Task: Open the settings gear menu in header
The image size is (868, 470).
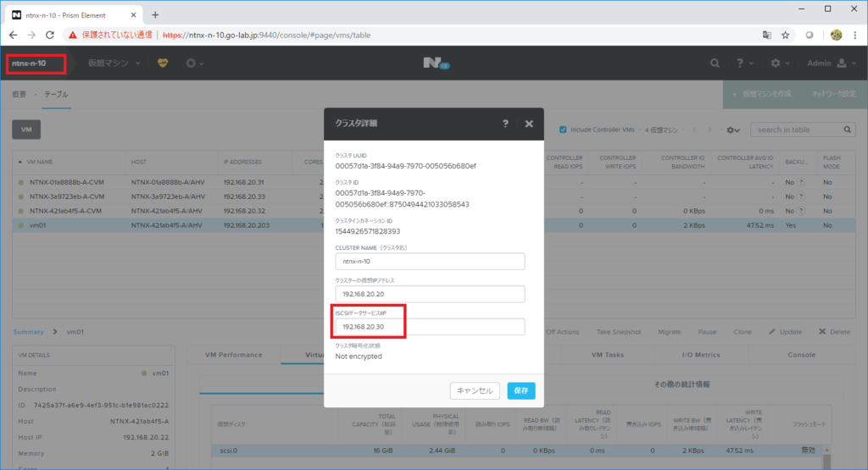Action: tap(780, 63)
